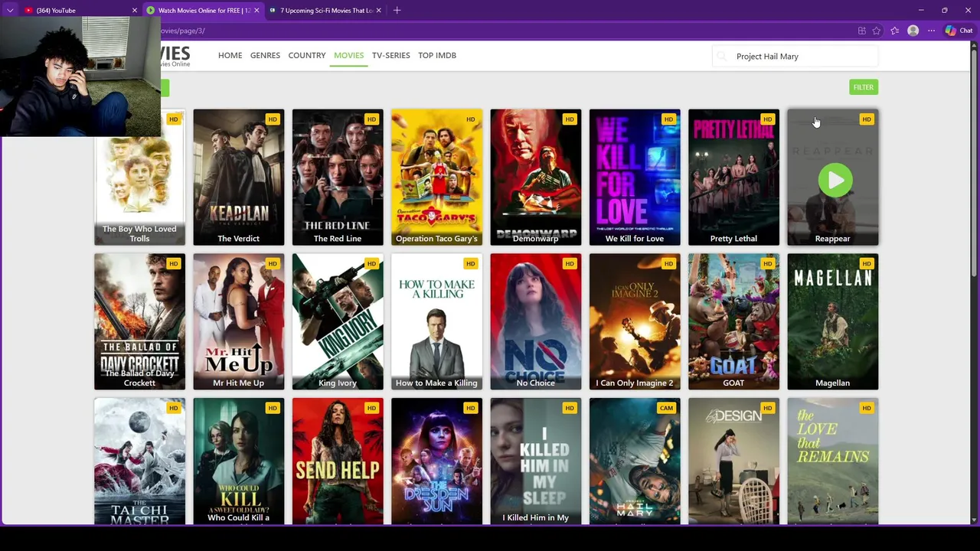Open the King Ivory poster
Viewport: 980px width, 551px height.
[338, 321]
